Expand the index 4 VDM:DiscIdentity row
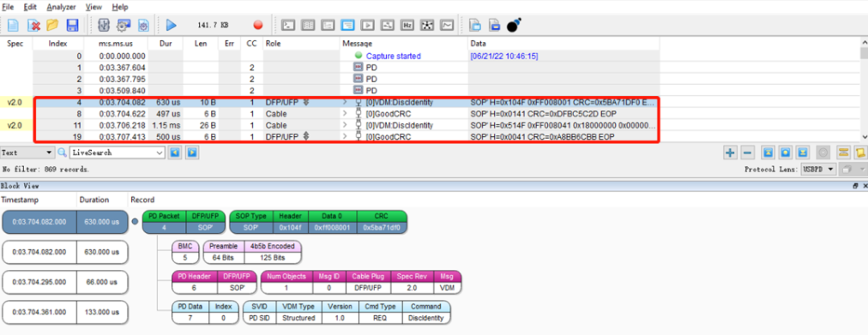 coord(345,102)
